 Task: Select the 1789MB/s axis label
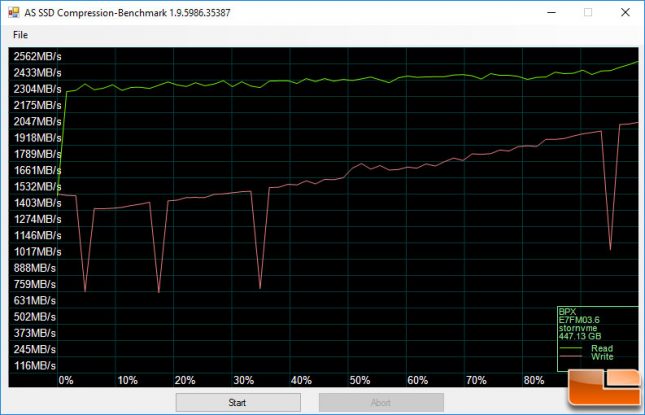pos(37,154)
